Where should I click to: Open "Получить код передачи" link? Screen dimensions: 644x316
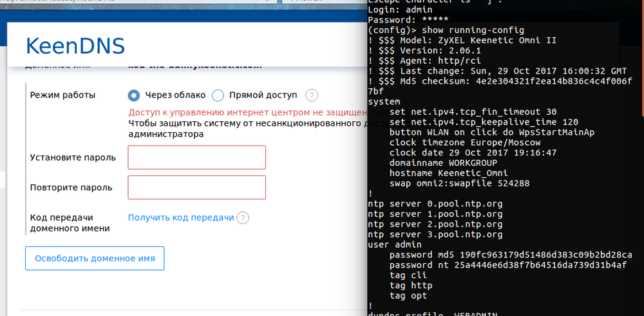click(181, 218)
